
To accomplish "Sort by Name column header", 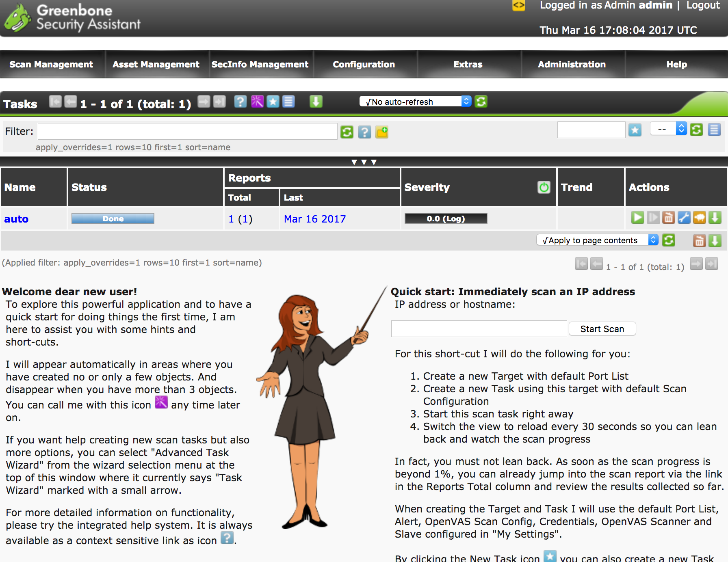I will pyautogui.click(x=20, y=187).
